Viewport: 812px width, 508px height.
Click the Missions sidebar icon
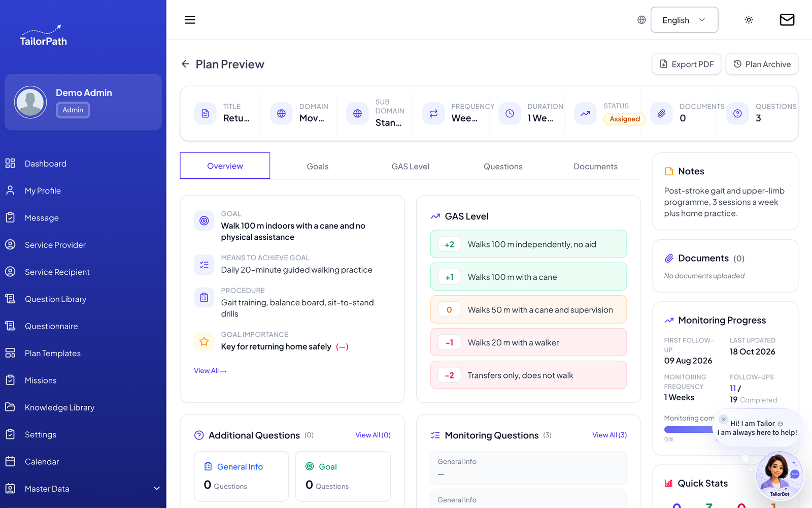pyautogui.click(x=10, y=380)
